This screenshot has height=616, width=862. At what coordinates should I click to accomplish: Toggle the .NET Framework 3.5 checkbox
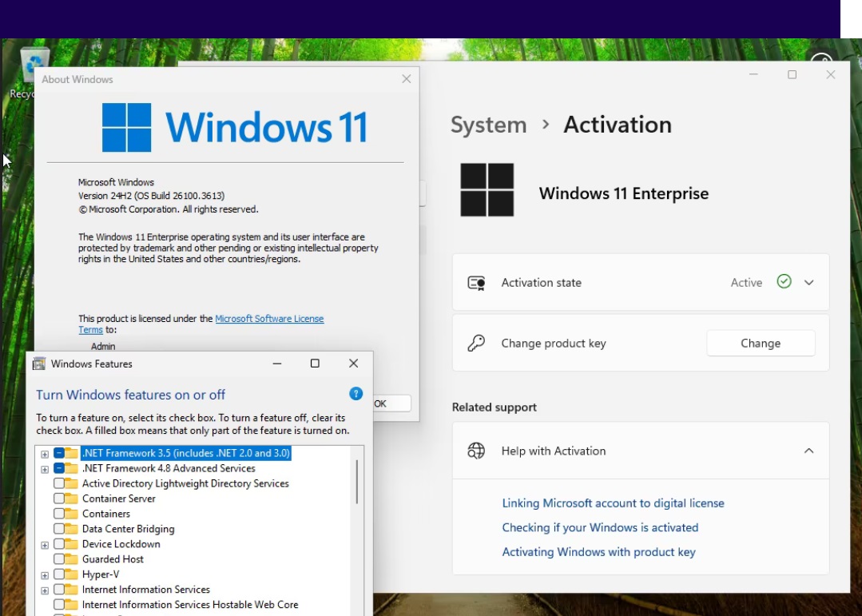coord(59,453)
